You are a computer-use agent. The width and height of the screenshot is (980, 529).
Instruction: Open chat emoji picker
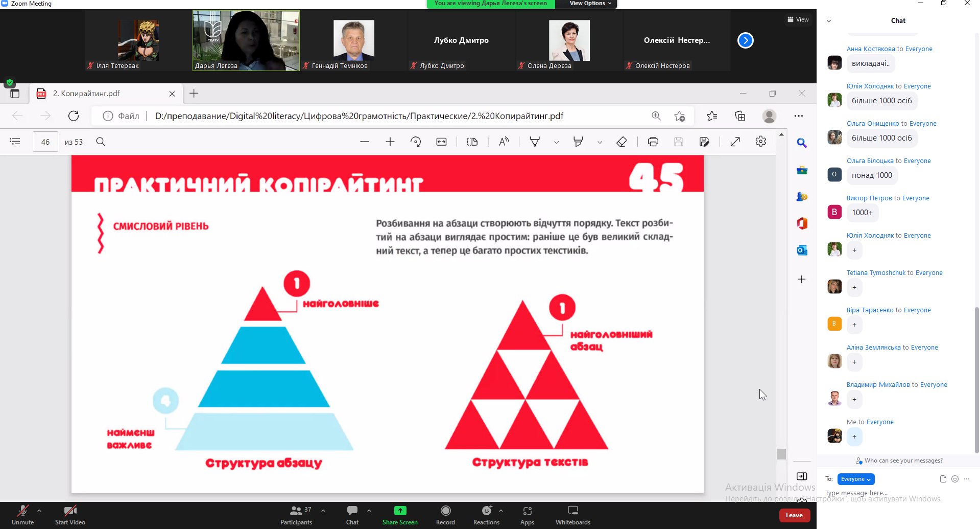955,479
